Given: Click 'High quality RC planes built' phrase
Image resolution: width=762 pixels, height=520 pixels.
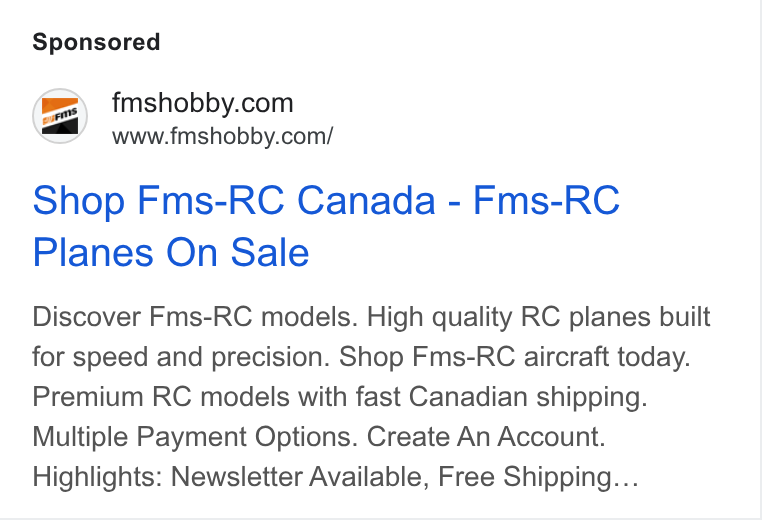Looking at the screenshot, I should (538, 317).
